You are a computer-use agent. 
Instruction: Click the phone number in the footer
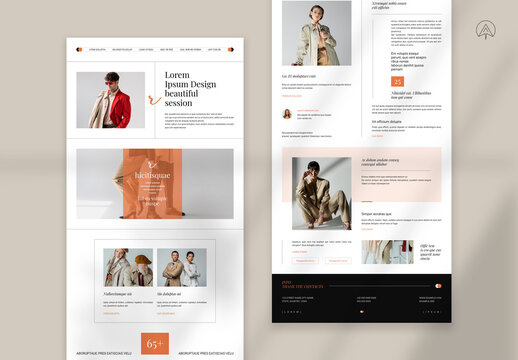(366, 298)
